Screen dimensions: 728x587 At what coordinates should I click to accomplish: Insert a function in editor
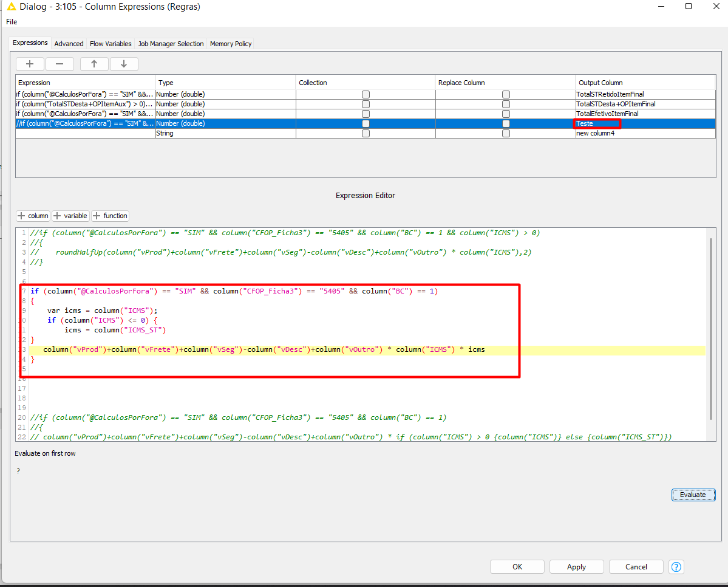[x=110, y=216]
